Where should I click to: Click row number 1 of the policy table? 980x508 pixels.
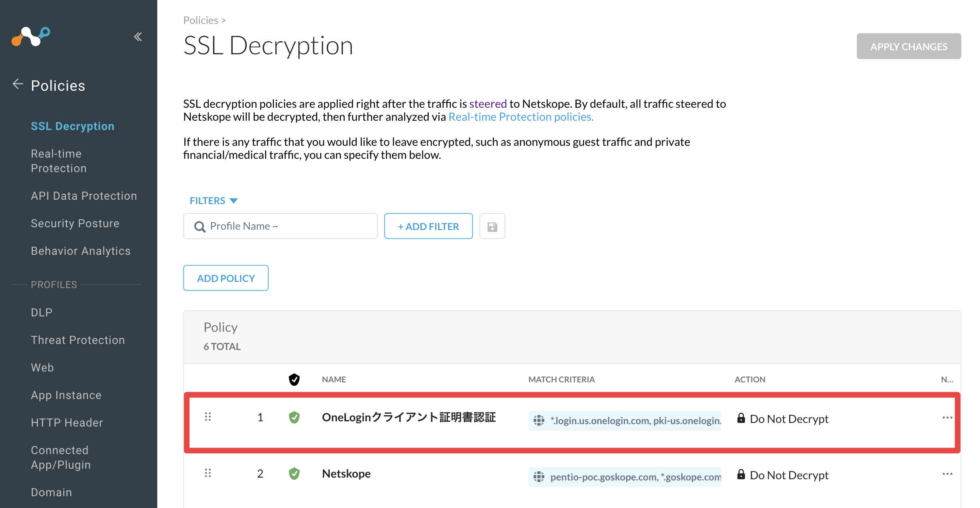260,417
